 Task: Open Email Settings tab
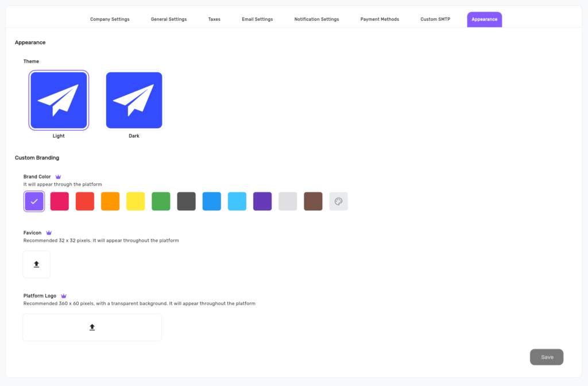click(x=257, y=19)
